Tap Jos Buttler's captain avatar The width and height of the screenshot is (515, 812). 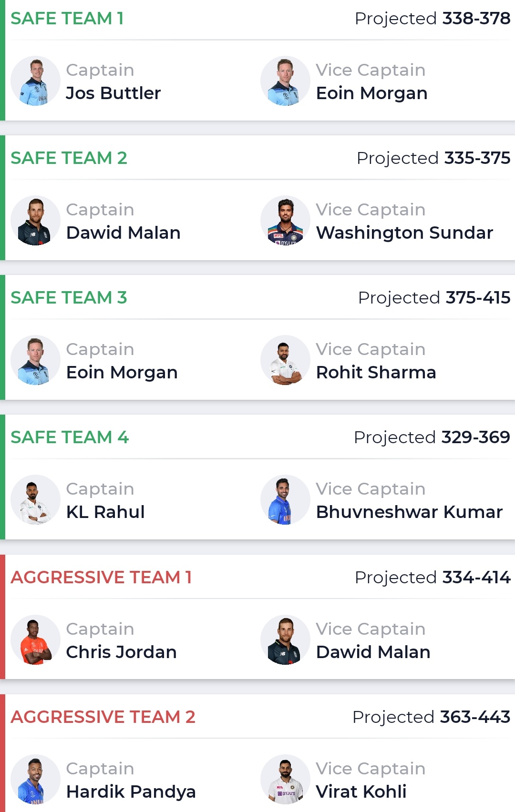click(36, 81)
